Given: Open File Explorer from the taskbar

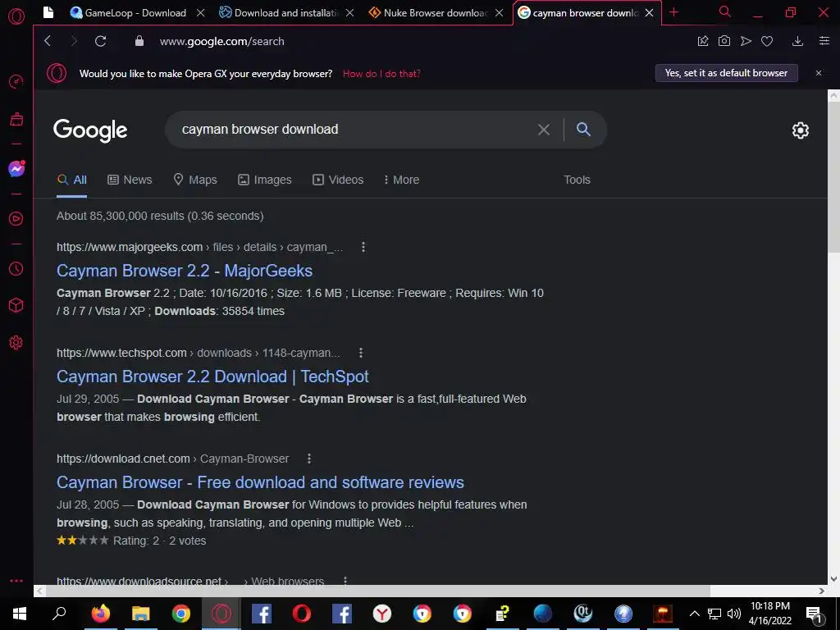Looking at the screenshot, I should (141, 614).
